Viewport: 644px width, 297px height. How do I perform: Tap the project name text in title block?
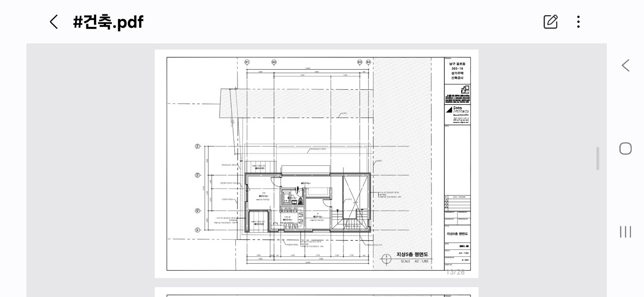tap(458, 71)
